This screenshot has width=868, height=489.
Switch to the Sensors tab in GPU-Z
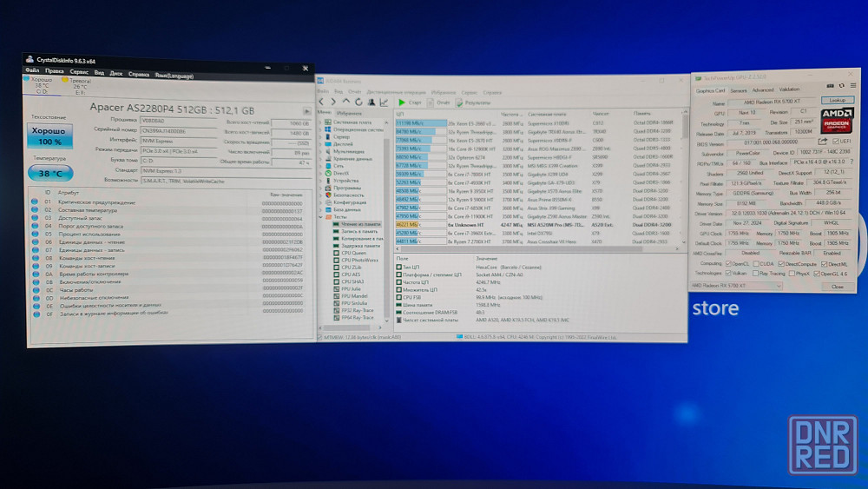[x=739, y=90]
